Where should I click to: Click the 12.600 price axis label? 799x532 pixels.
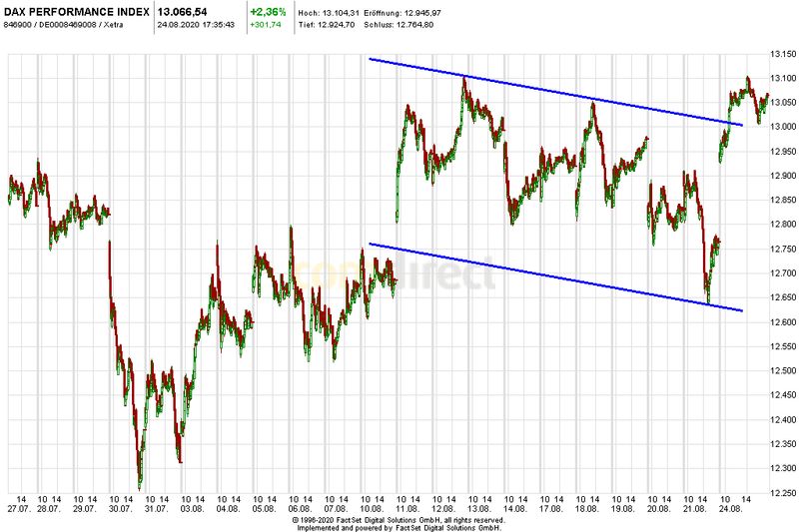pyautogui.click(x=783, y=322)
